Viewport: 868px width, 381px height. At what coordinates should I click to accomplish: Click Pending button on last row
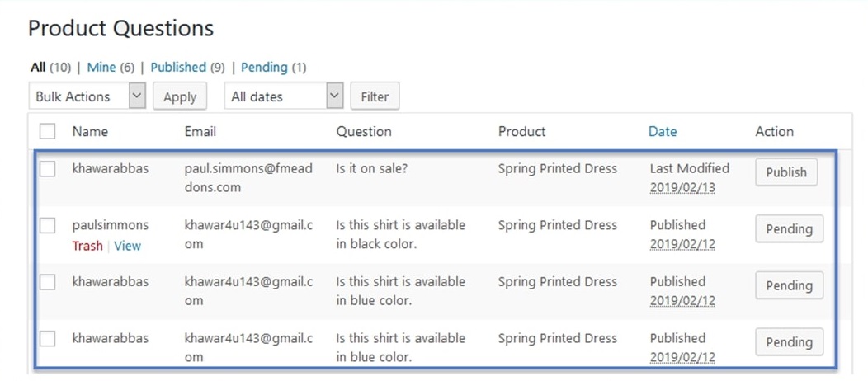[789, 341]
